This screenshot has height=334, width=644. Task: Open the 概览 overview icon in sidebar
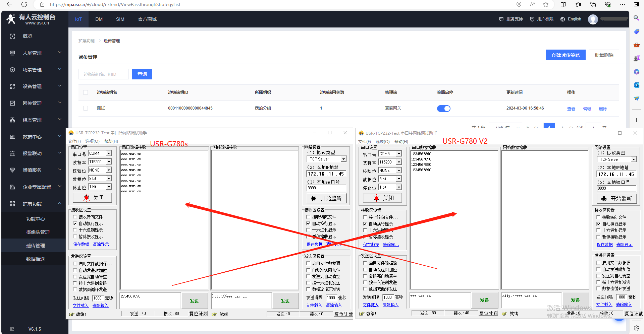click(12, 36)
